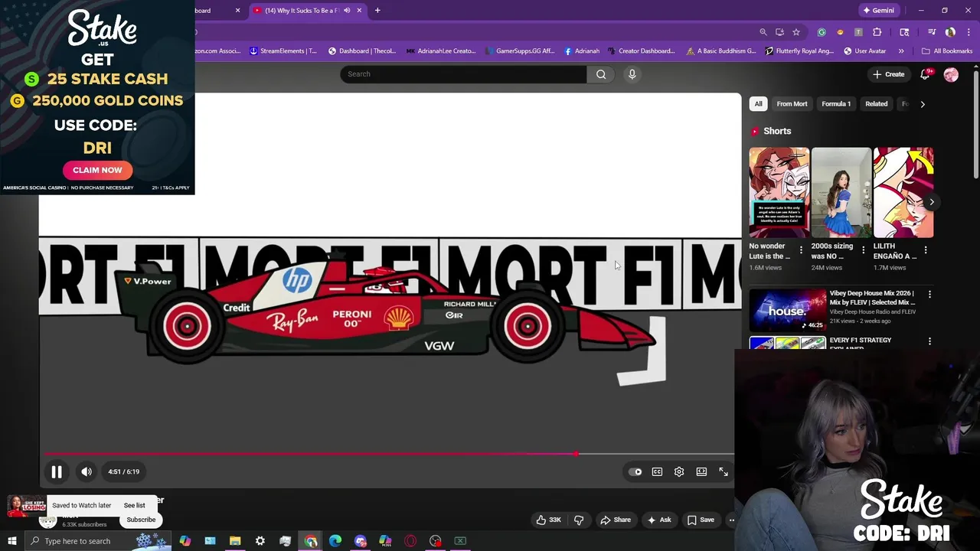This screenshot has height=551, width=980.
Task: Open File Explorer from the taskbar
Action: 235,541
